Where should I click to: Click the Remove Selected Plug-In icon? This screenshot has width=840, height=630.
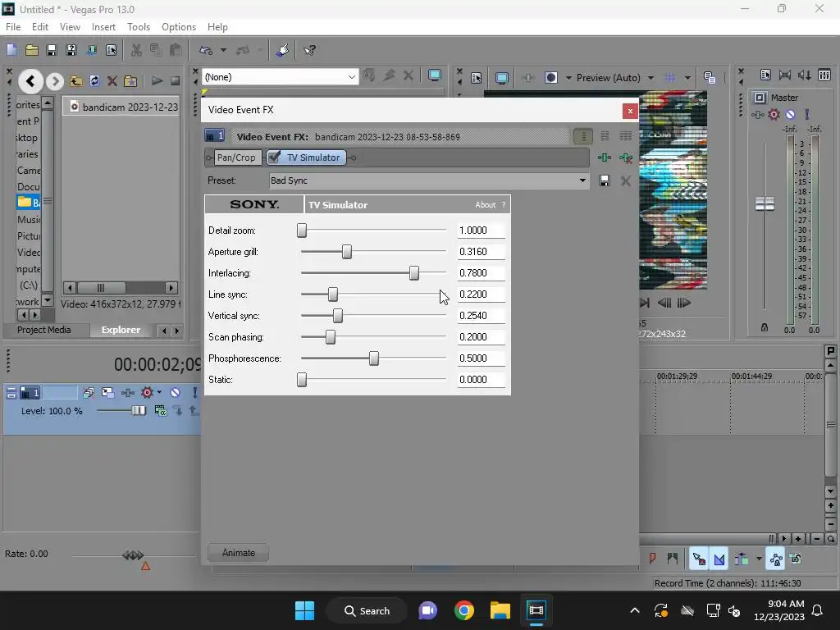[626, 157]
